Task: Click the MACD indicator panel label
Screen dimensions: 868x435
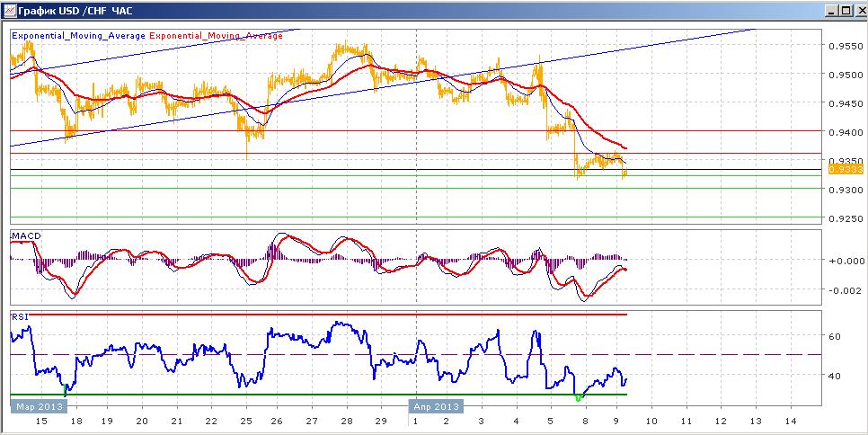Action: click(x=27, y=235)
